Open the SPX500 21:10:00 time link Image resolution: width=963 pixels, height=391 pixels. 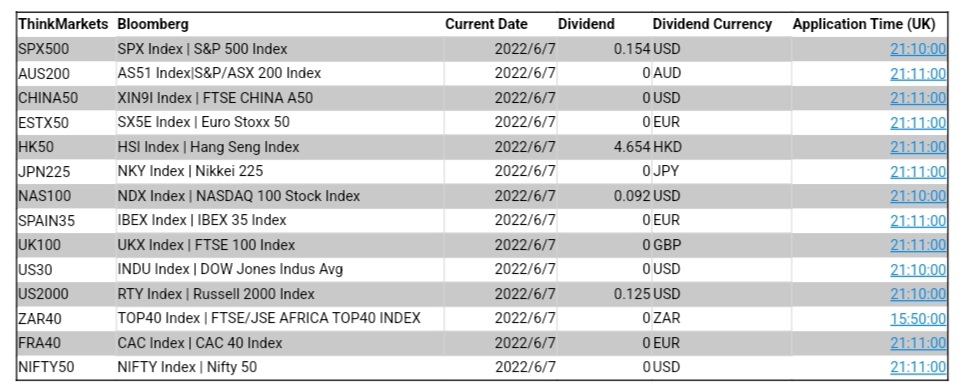[918, 48]
